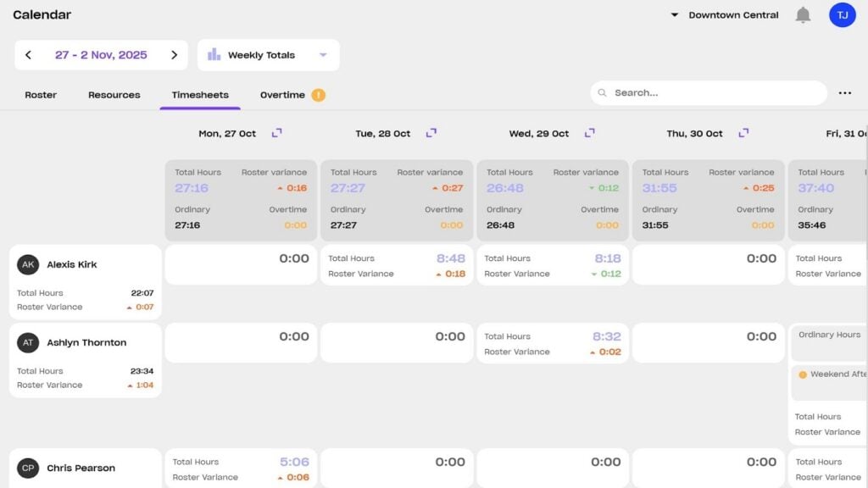Expand Thursday 30 Oct day view icon
868x488 pixels.
pos(743,133)
